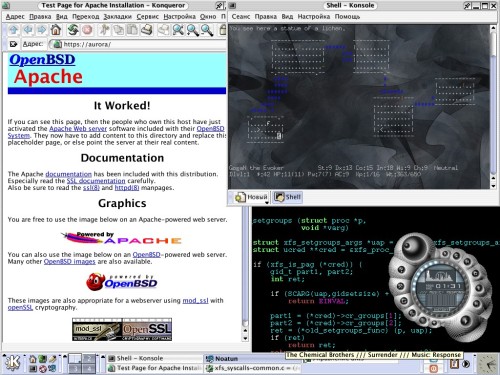
Task: Open Konqueror's Настройка menu
Action: pyautogui.click(x=179, y=17)
